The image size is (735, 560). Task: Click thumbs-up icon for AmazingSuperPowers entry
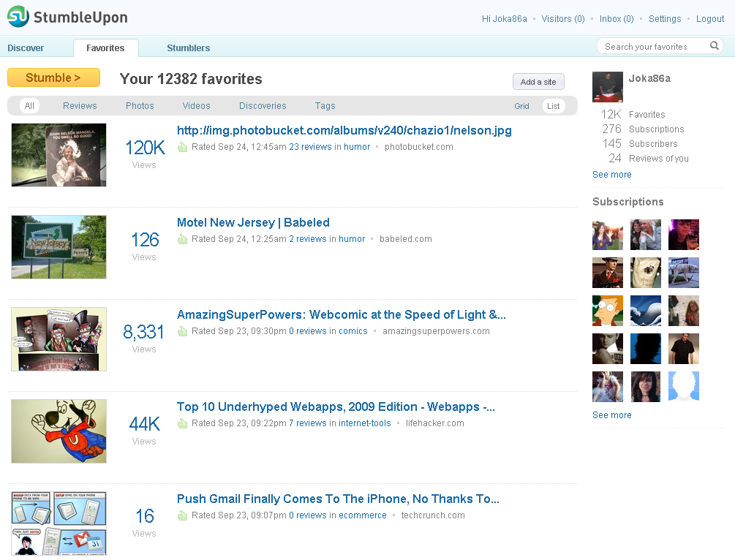182,331
